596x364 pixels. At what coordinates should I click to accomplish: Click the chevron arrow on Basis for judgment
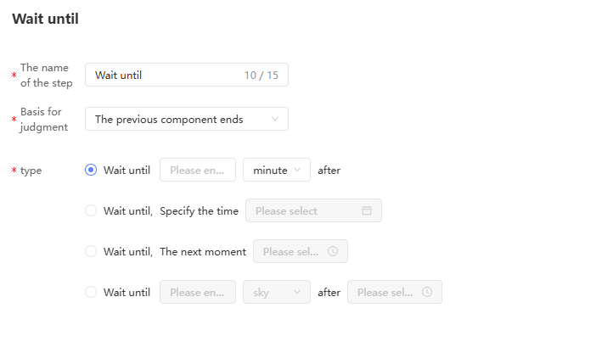[x=275, y=119]
